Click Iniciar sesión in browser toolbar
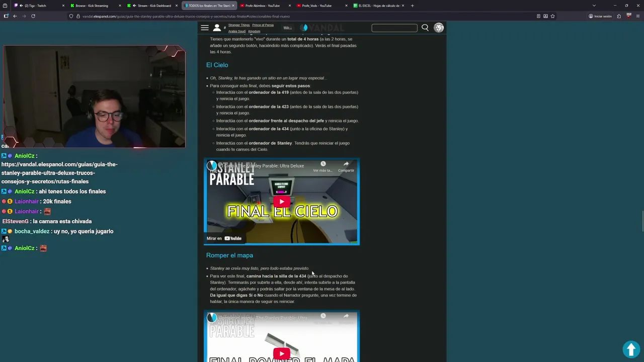 click(x=600, y=16)
